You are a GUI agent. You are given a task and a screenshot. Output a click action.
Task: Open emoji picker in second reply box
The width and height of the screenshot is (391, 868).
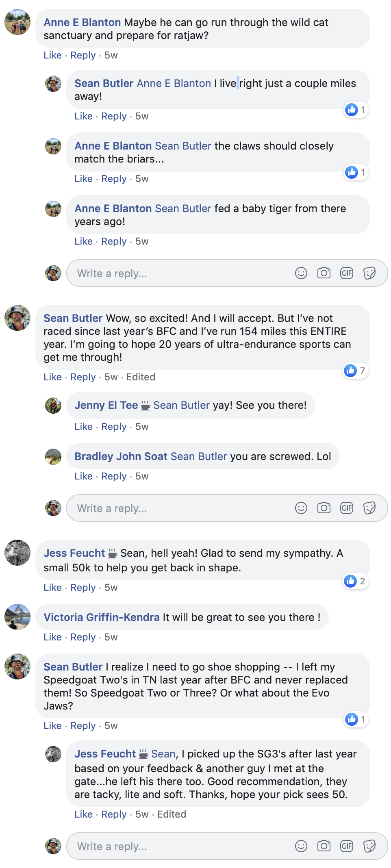tap(301, 508)
